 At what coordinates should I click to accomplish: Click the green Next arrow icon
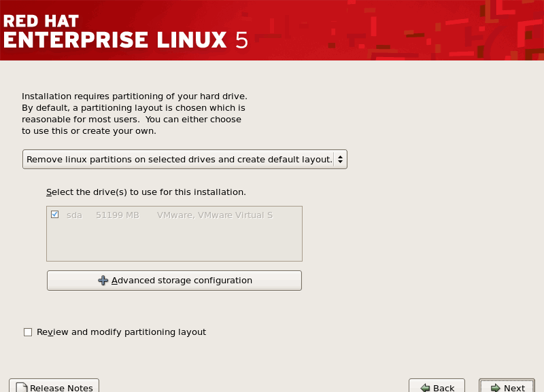495,388
